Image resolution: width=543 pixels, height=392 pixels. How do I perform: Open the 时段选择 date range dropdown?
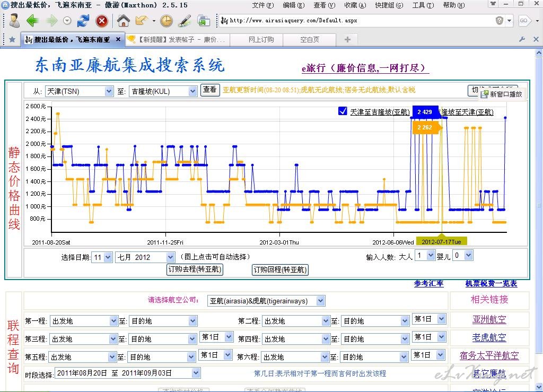pyautogui.click(x=127, y=373)
